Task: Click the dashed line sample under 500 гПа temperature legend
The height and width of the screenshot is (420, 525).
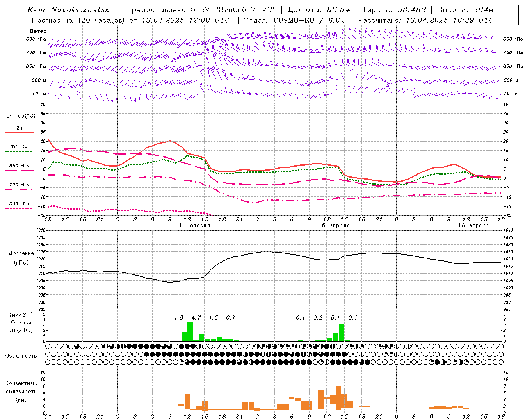Action: (x=18, y=209)
